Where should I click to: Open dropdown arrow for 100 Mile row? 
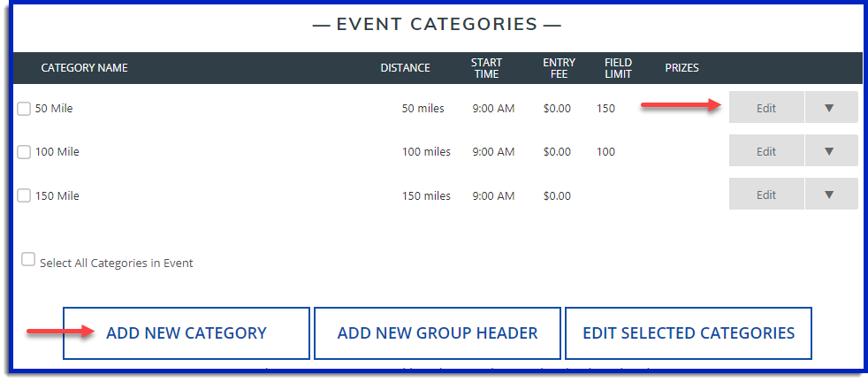coord(829,151)
